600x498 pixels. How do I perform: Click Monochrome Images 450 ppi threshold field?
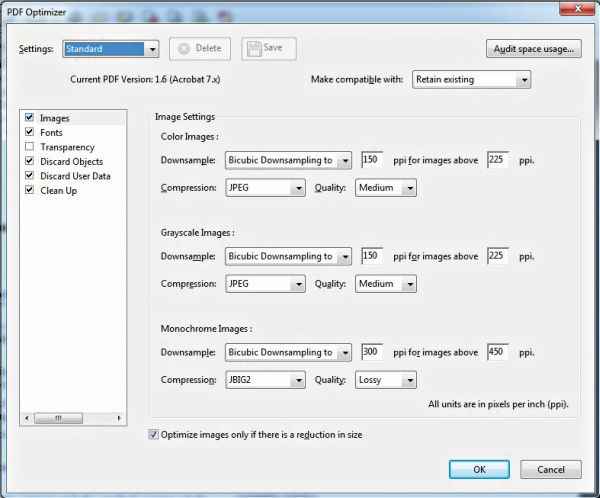[497, 352]
